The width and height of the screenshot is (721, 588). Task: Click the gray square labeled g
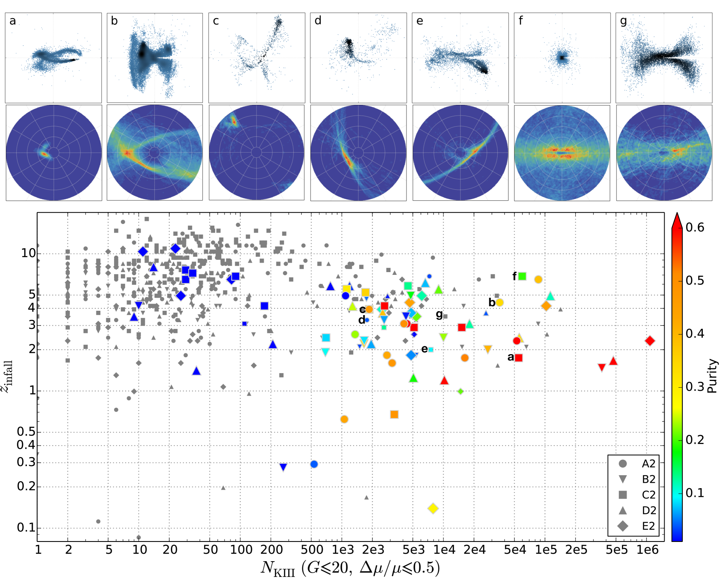(x=445, y=316)
